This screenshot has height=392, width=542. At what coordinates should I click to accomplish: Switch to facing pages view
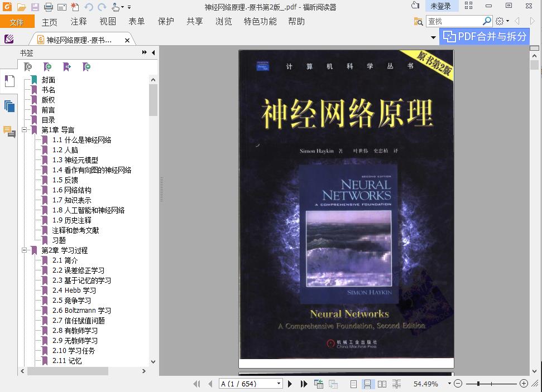click(382, 384)
